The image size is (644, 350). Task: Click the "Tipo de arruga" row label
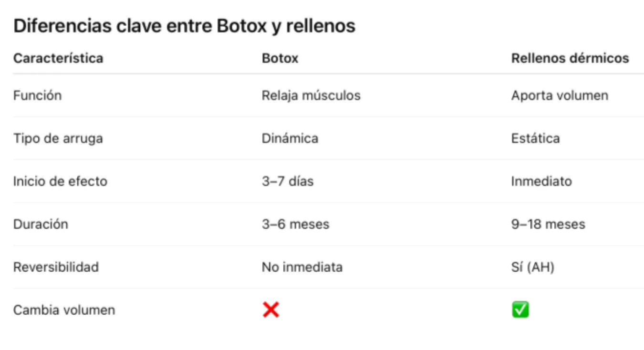[x=58, y=138]
